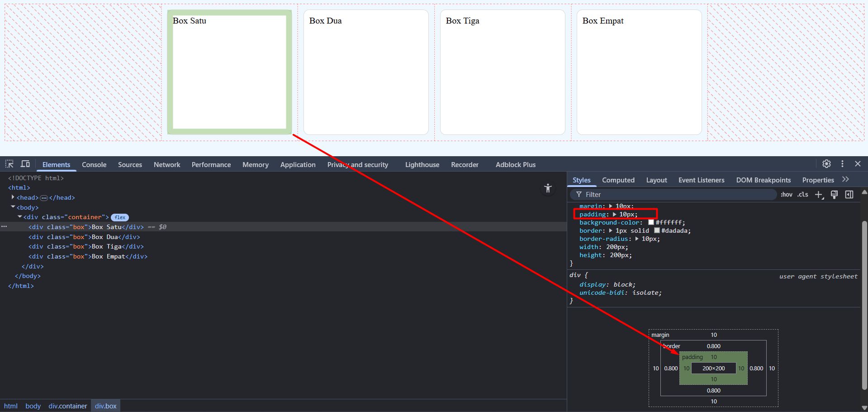
Task: Show more tabs in the styles sidebar
Action: point(845,180)
